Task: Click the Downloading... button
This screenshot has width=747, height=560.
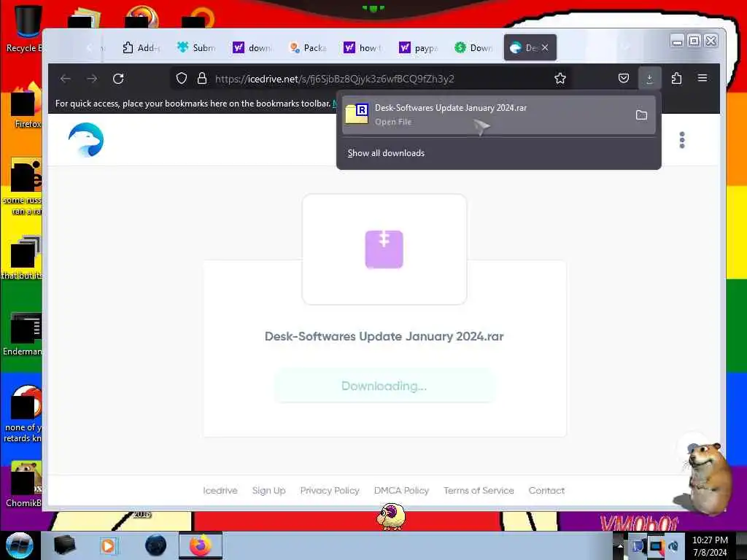Action: coord(384,386)
